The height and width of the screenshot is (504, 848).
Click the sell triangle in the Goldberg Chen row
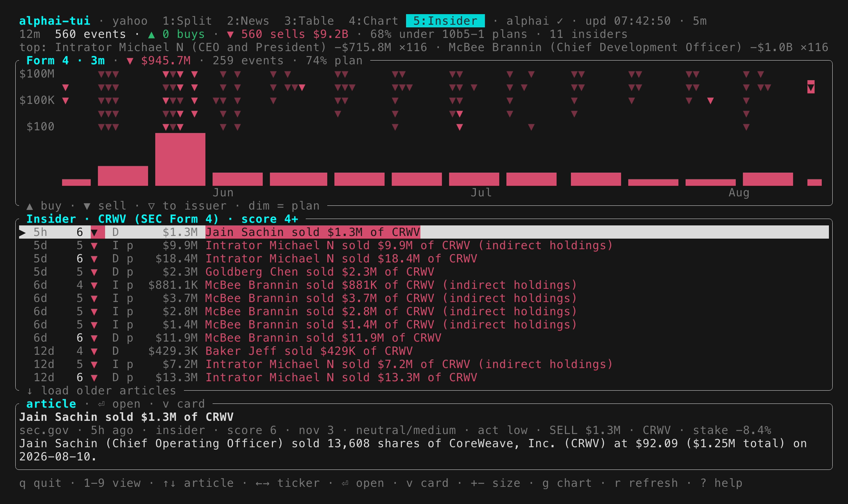95,272
